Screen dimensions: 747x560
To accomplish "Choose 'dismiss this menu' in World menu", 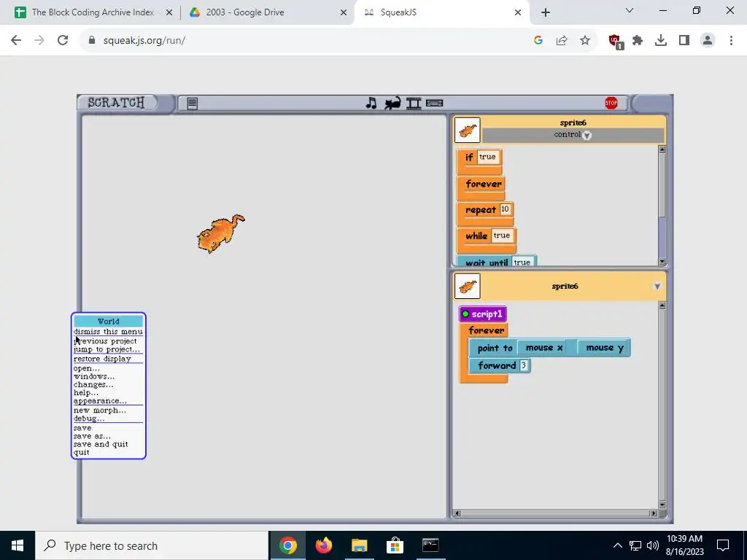I will pyautogui.click(x=108, y=332).
